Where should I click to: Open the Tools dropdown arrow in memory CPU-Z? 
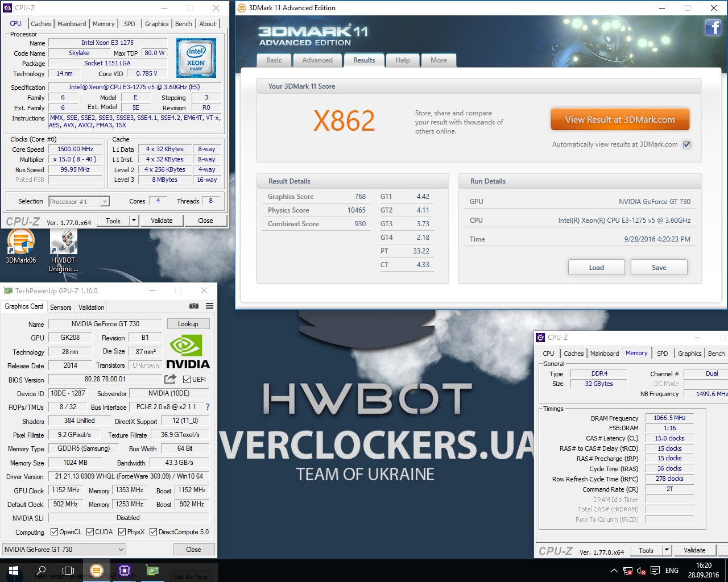[667, 550]
